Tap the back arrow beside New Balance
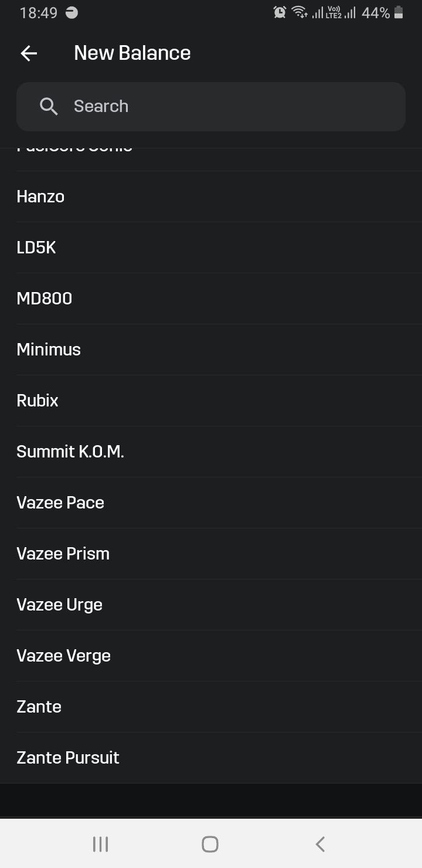 tap(29, 53)
